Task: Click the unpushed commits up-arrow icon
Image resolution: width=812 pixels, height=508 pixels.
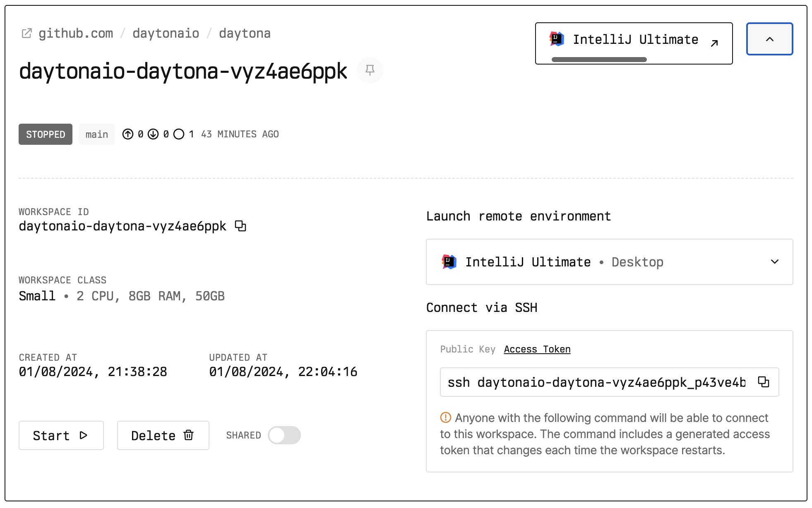Action: tap(128, 134)
